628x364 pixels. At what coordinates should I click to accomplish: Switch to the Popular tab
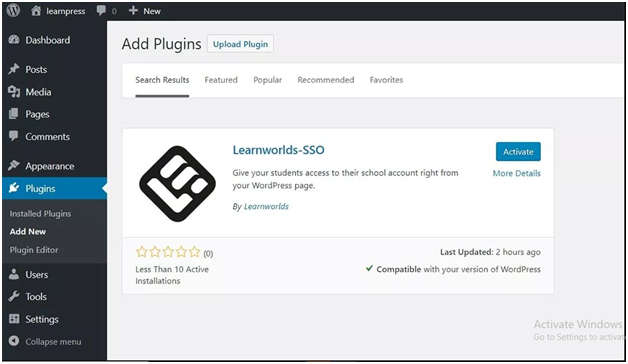pos(268,80)
